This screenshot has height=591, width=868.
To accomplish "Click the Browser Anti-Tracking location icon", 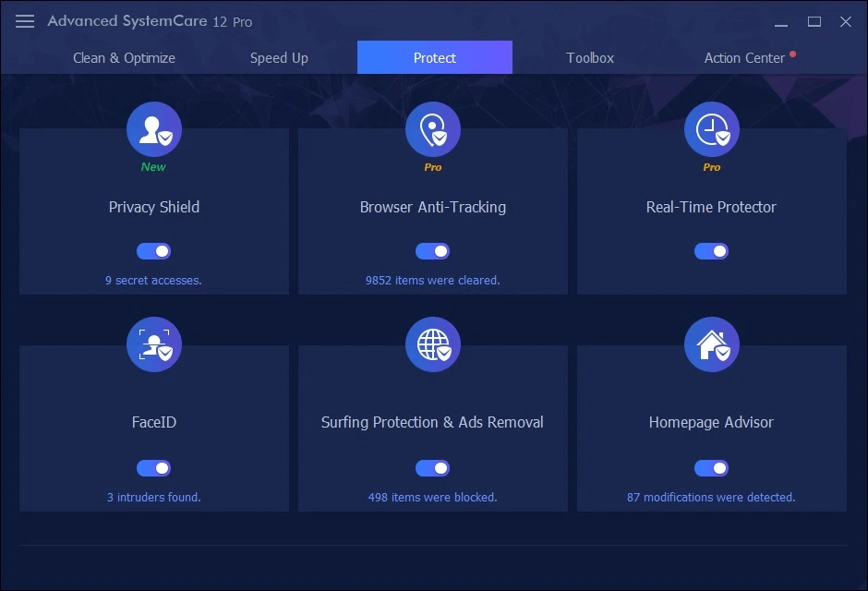I will tap(432, 129).
